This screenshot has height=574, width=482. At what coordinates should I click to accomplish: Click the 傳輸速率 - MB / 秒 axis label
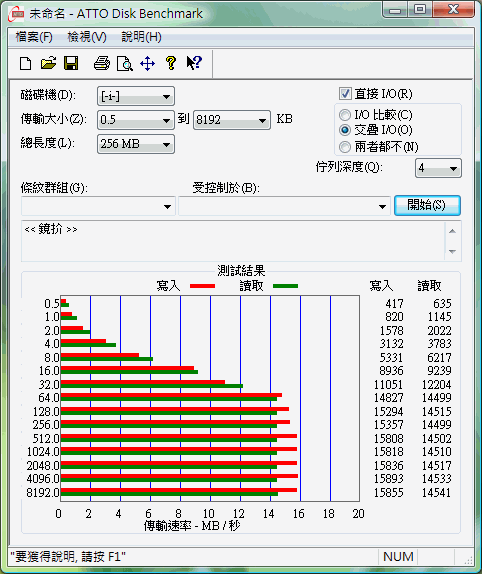[192, 526]
